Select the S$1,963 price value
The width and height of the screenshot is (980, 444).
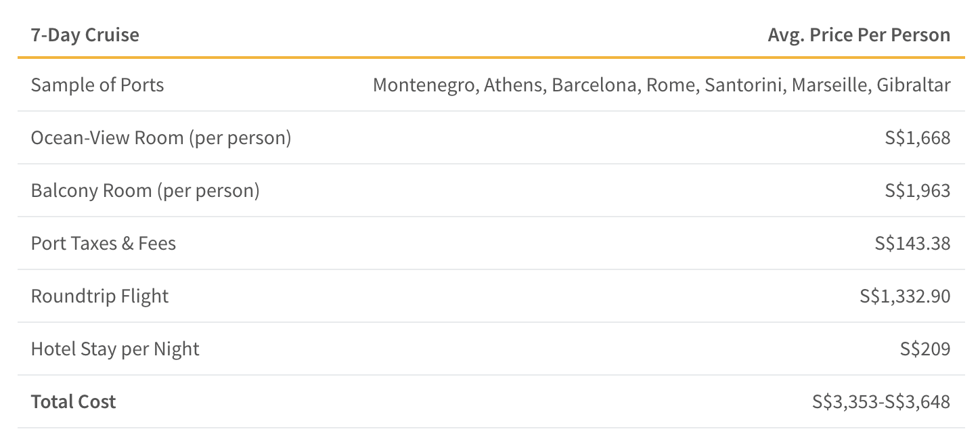[x=917, y=191]
